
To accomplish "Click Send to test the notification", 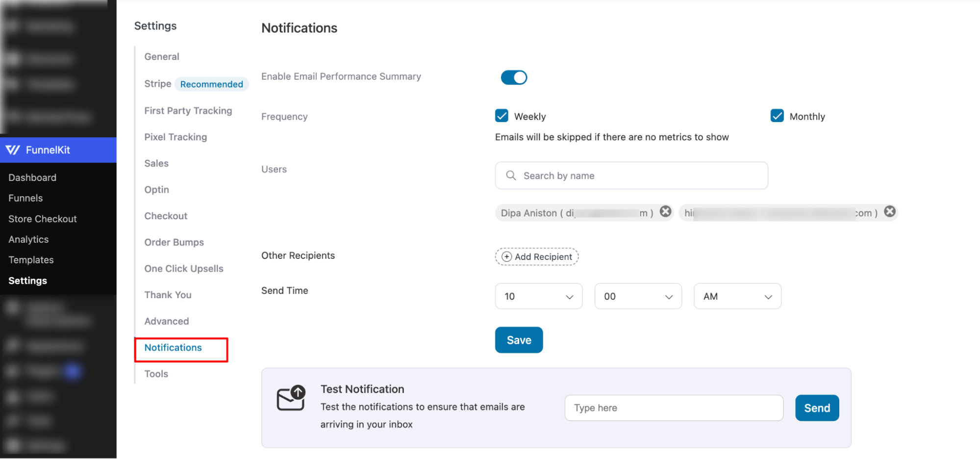I will click(817, 408).
